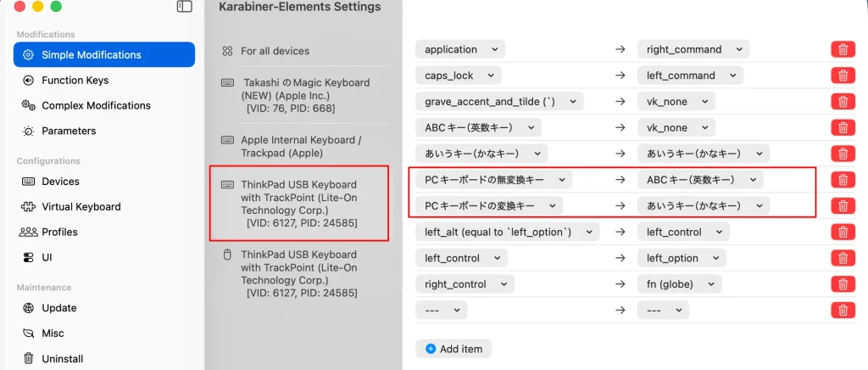This screenshot has width=868, height=370.
Task: Delete the application to right_command mapping
Action: click(843, 49)
